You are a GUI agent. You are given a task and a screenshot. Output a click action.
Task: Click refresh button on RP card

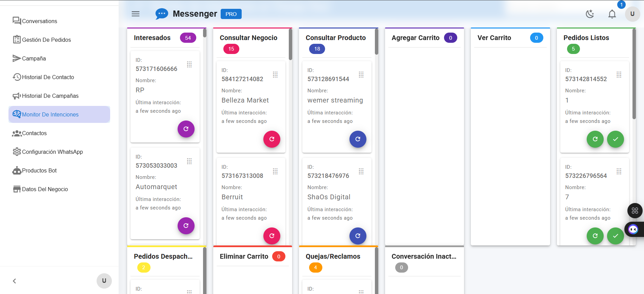pos(186,129)
